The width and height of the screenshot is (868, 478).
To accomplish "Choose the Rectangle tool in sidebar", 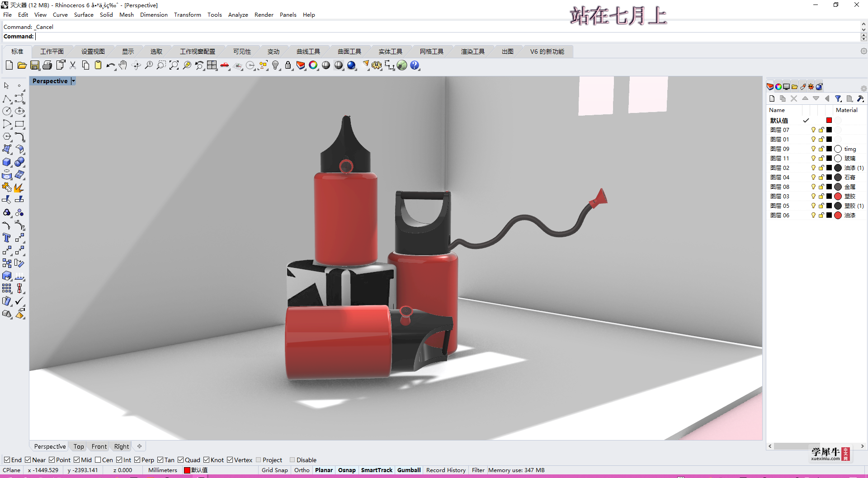I will (19, 124).
